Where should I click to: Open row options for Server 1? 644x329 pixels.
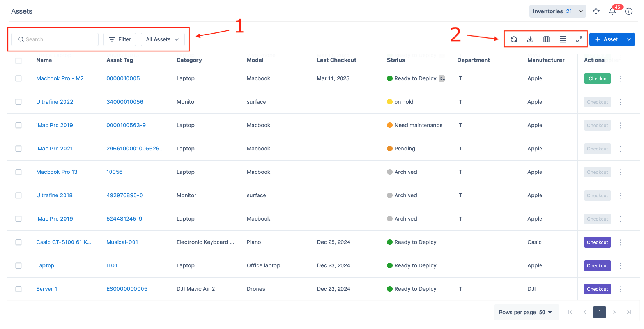tap(621, 289)
